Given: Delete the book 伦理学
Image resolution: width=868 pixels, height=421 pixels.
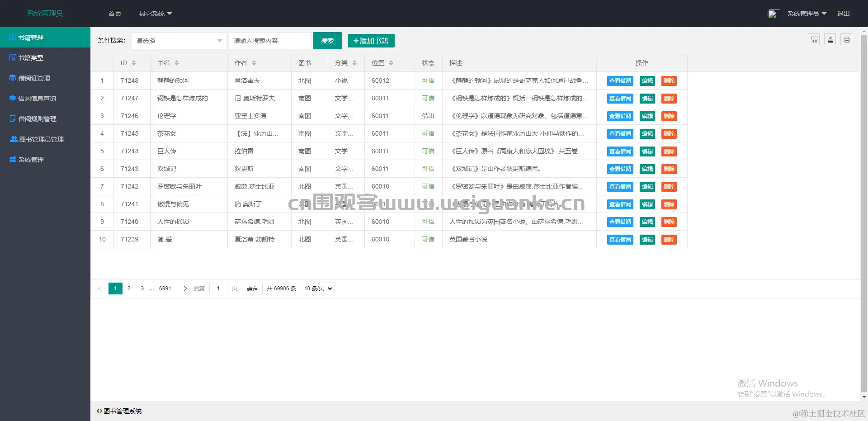Looking at the screenshot, I should click(669, 116).
